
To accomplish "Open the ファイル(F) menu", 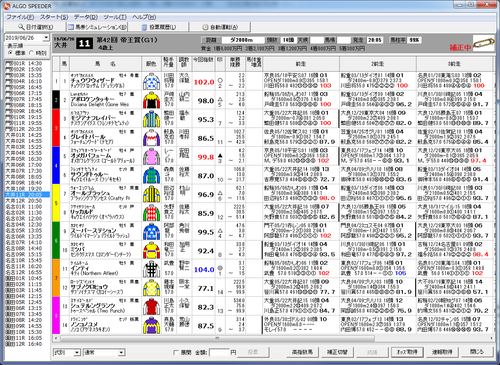I will (20, 17).
